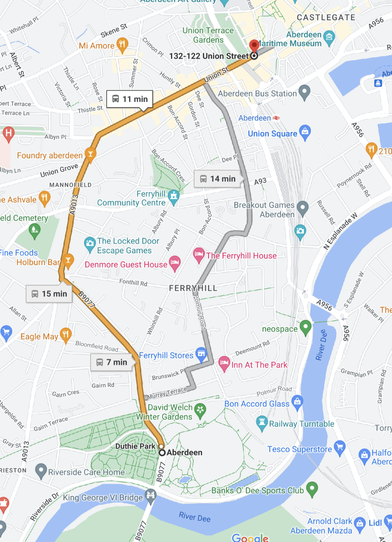Screen dimensions: 392x542
Task: Select the David Welch Winter Gardens marker
Action: click(x=200, y=411)
